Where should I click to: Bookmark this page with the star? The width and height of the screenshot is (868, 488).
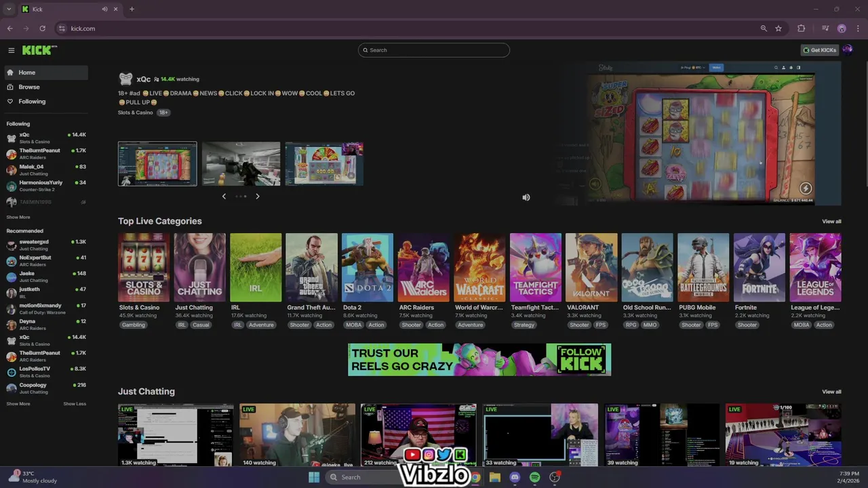click(778, 28)
